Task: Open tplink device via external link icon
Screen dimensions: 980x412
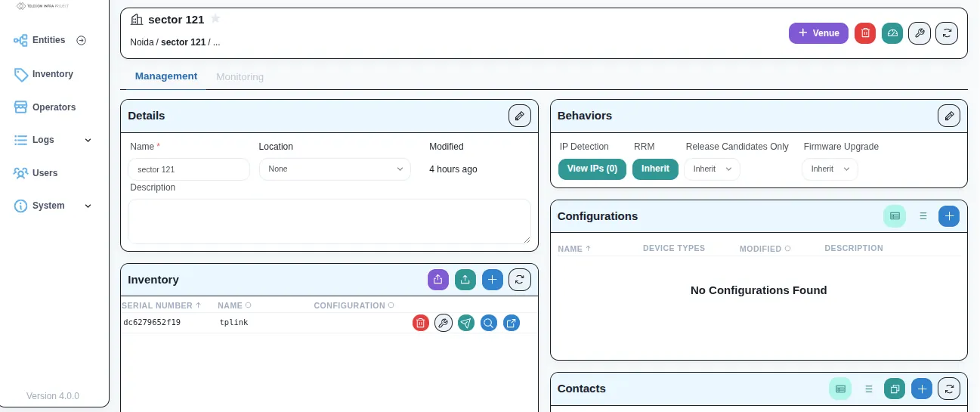Action: (x=512, y=324)
